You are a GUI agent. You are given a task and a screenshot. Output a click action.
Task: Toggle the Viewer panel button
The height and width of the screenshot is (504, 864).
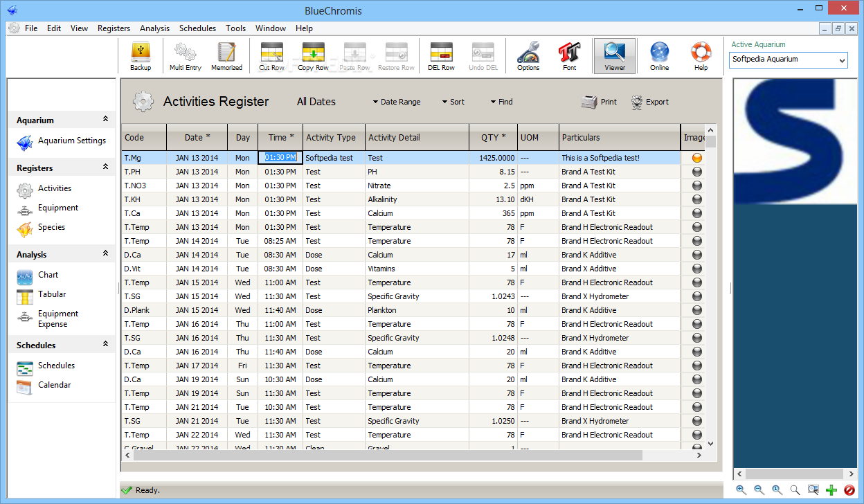614,56
